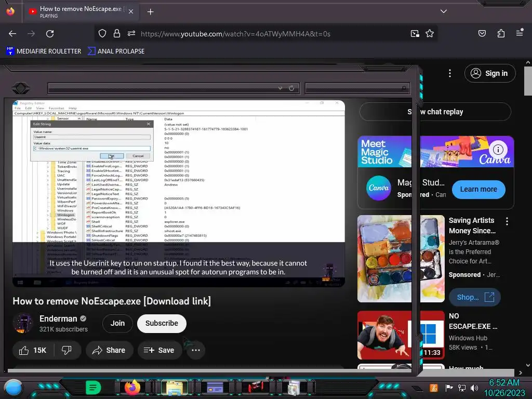Open the volume speaker tray icon
Viewport: 532px width, 399px height.
(474, 388)
